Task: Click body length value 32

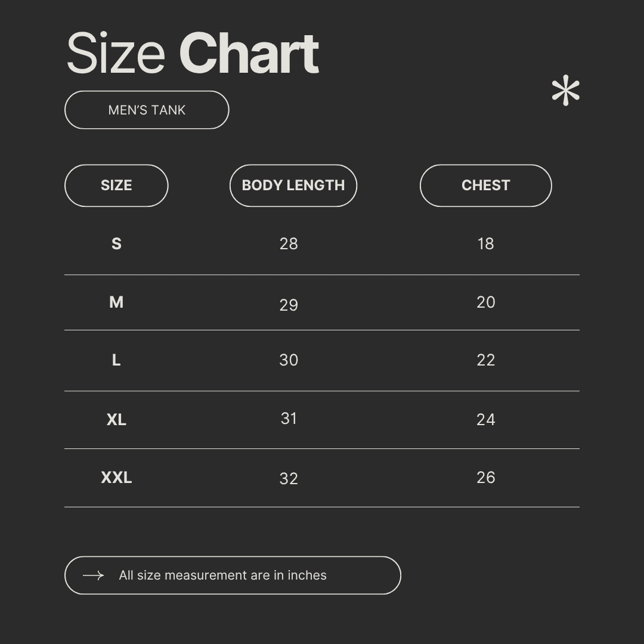Action: point(289,479)
